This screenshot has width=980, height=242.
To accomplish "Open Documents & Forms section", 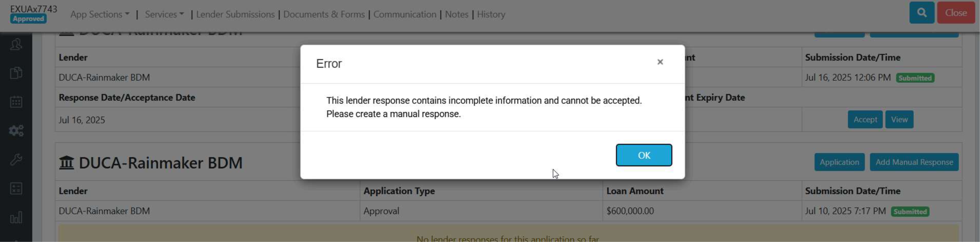I will 324,14.
